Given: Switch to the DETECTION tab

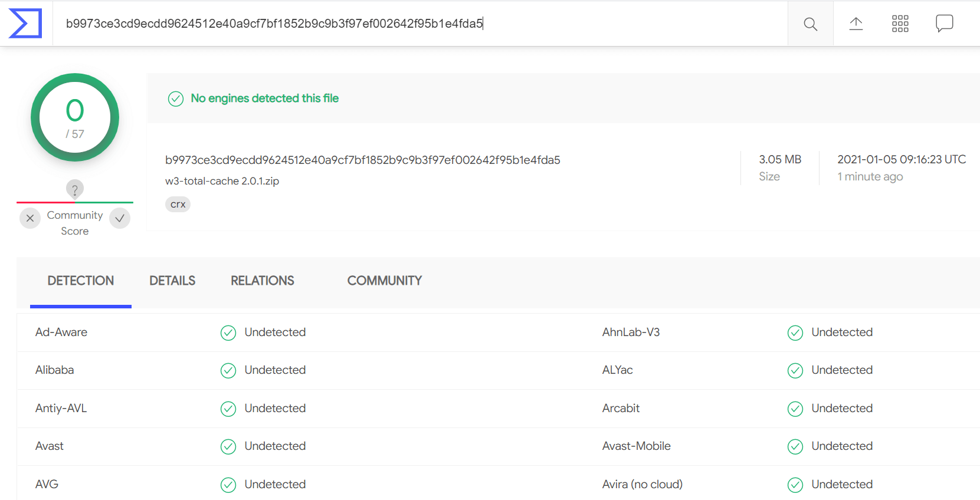Looking at the screenshot, I should point(81,281).
